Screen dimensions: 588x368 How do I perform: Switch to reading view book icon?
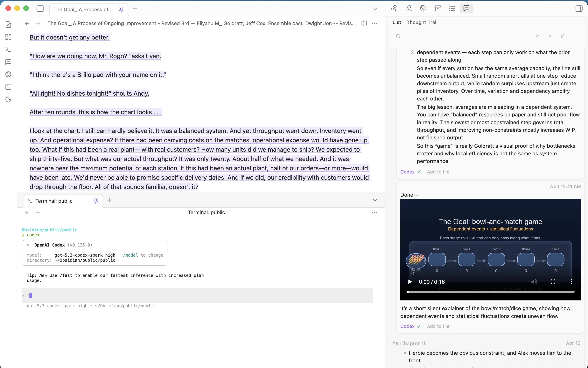[x=364, y=23]
